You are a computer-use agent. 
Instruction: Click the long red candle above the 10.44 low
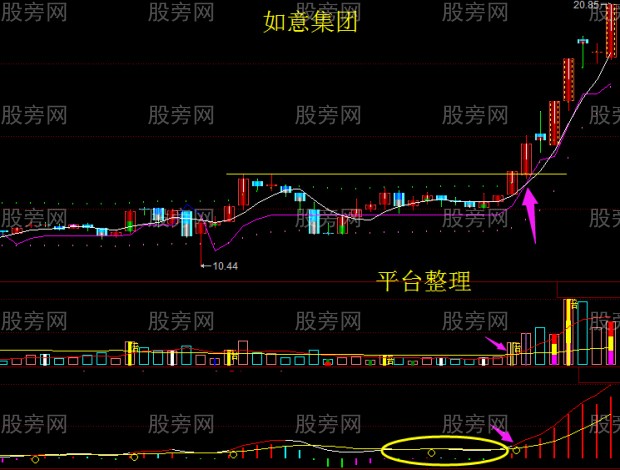pos(201,243)
